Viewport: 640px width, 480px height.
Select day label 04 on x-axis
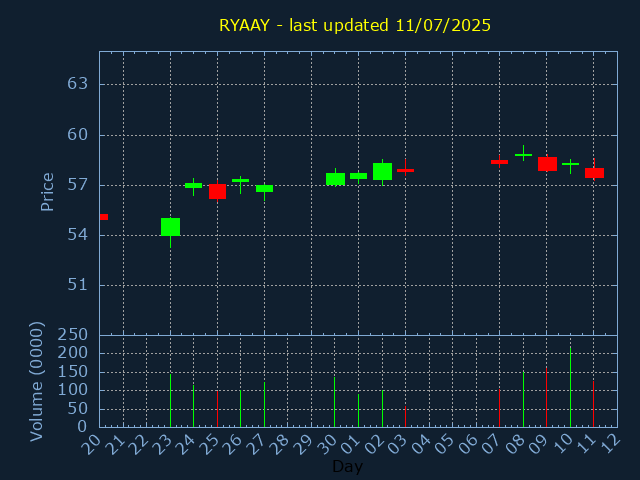click(420, 444)
